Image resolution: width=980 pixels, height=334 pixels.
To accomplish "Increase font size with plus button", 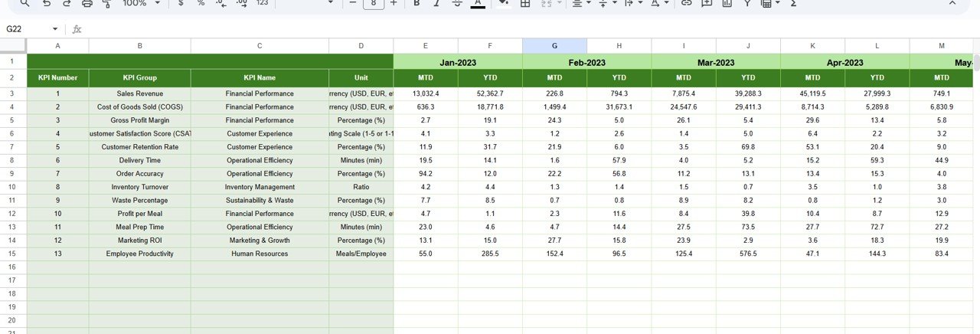I will point(394,4).
